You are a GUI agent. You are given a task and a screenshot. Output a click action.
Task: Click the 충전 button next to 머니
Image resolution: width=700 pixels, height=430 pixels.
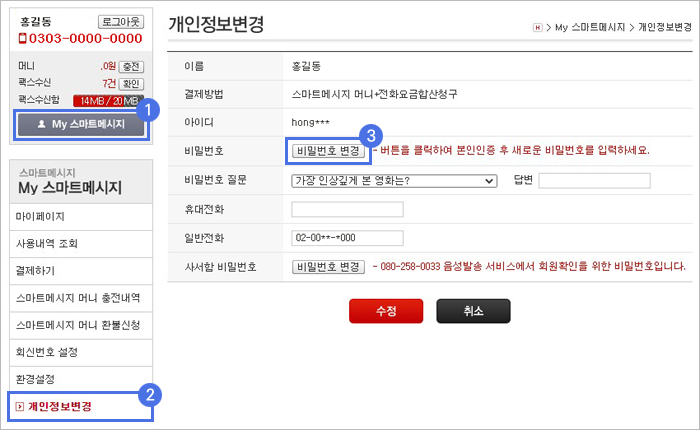[131, 67]
